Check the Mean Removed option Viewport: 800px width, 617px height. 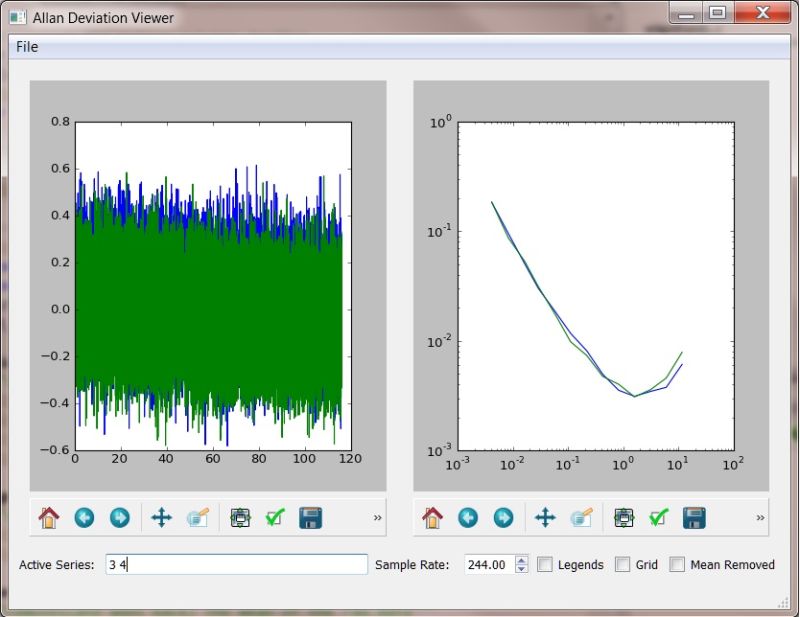pos(678,564)
